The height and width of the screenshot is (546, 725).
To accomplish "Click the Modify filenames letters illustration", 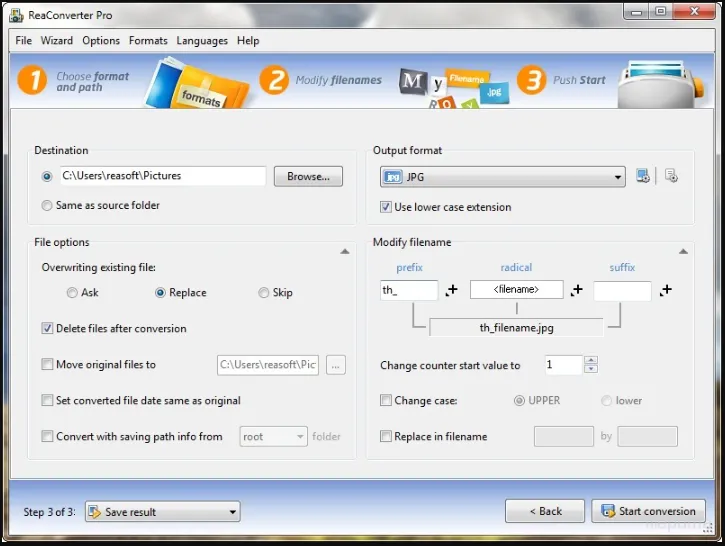I will point(454,88).
